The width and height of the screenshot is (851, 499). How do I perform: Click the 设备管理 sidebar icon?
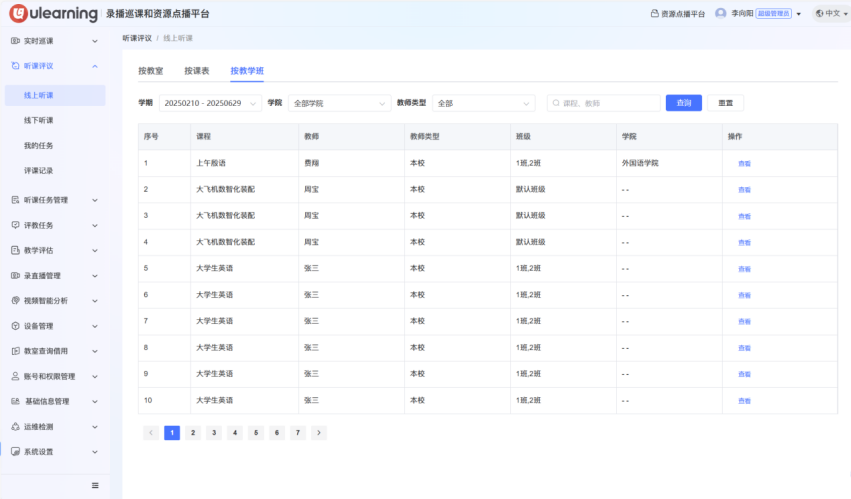click(x=15, y=326)
